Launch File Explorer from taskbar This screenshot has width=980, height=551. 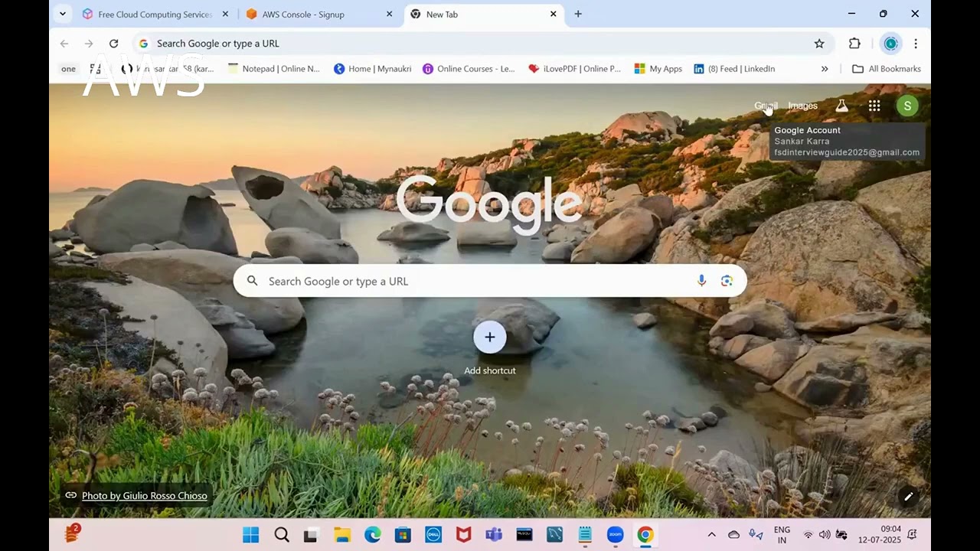[341, 535]
